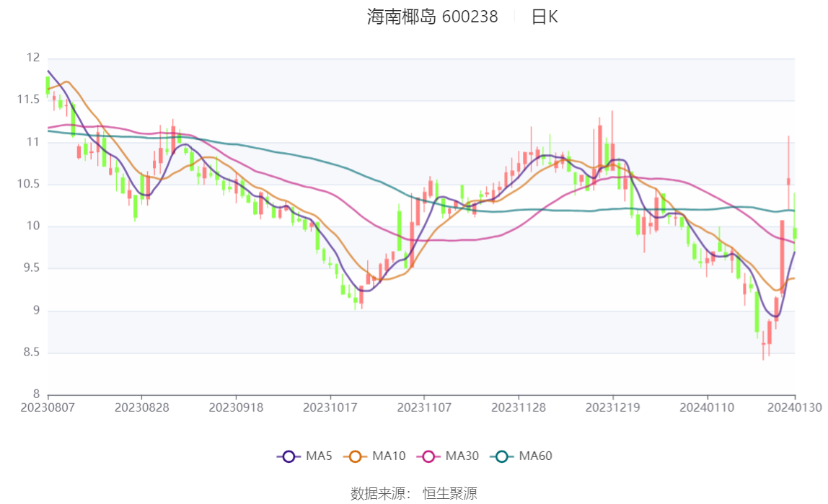Click the tall red candlestick near 20240130

click(782, 257)
